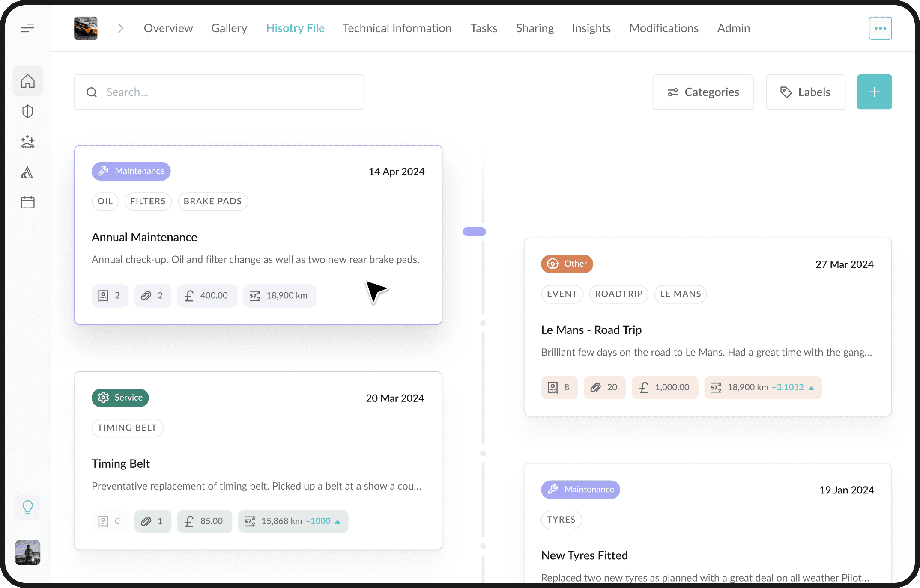Open the three-dots more options menu
This screenshot has height=588, width=920.
pyautogui.click(x=880, y=28)
